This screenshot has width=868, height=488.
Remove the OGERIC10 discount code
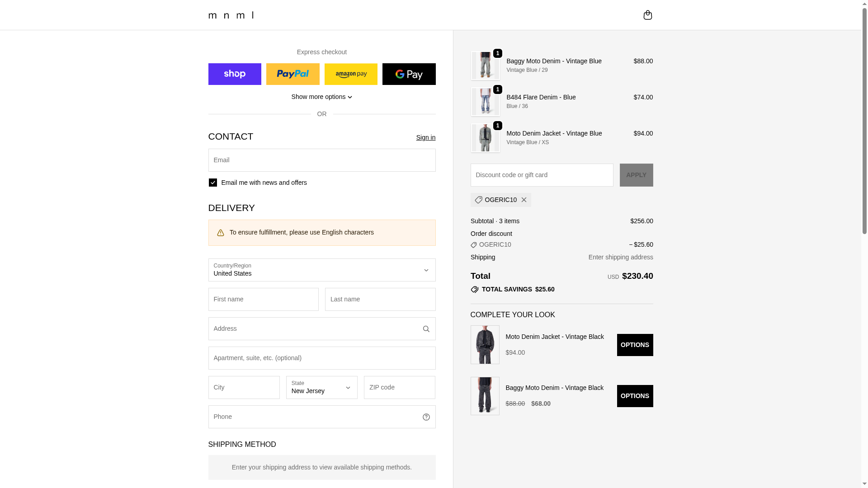(524, 200)
